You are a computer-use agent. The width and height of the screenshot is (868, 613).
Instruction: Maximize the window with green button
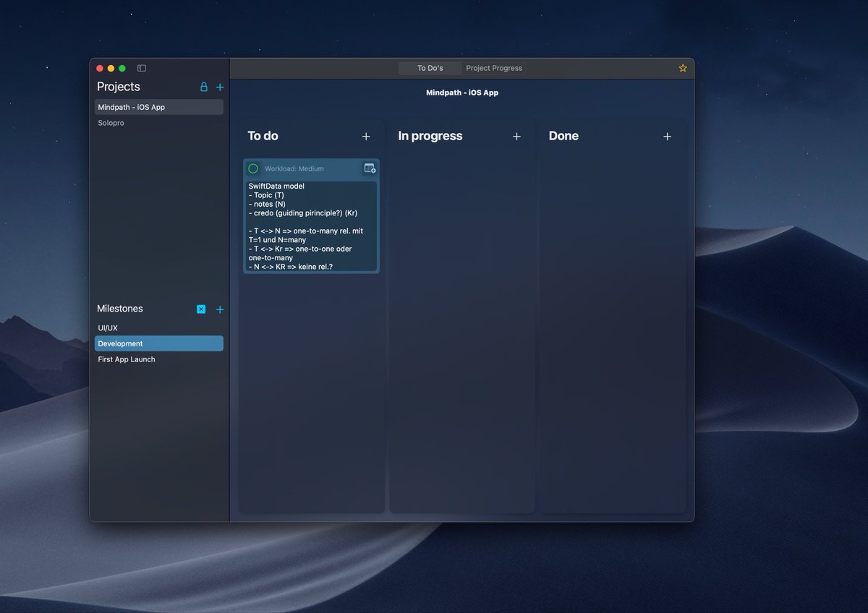(122, 68)
